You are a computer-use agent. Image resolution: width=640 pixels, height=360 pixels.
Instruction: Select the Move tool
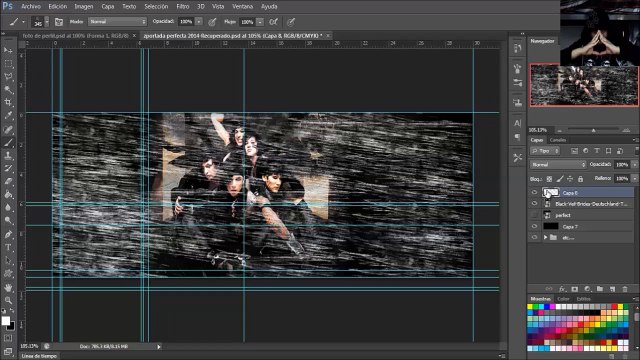click(8, 50)
